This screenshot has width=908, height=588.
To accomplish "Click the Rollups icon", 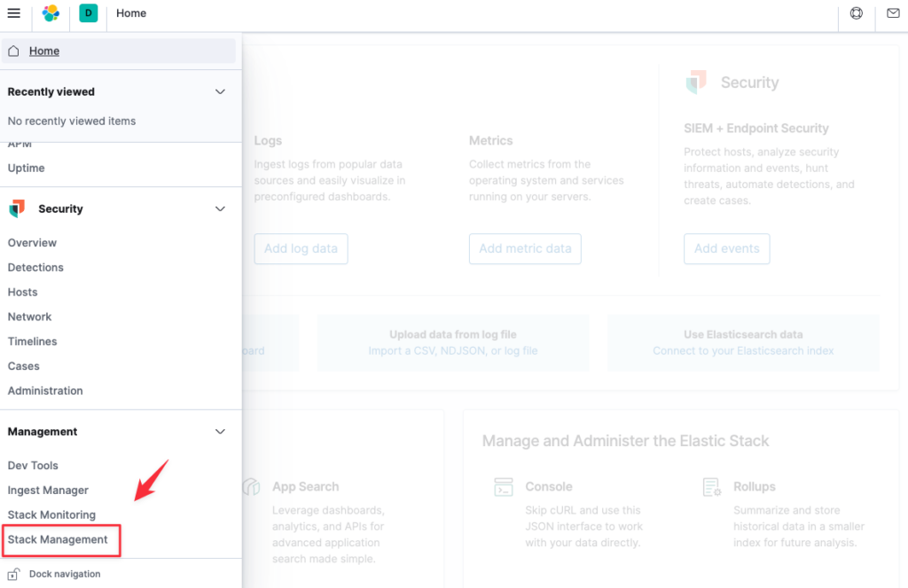I will tap(712, 487).
